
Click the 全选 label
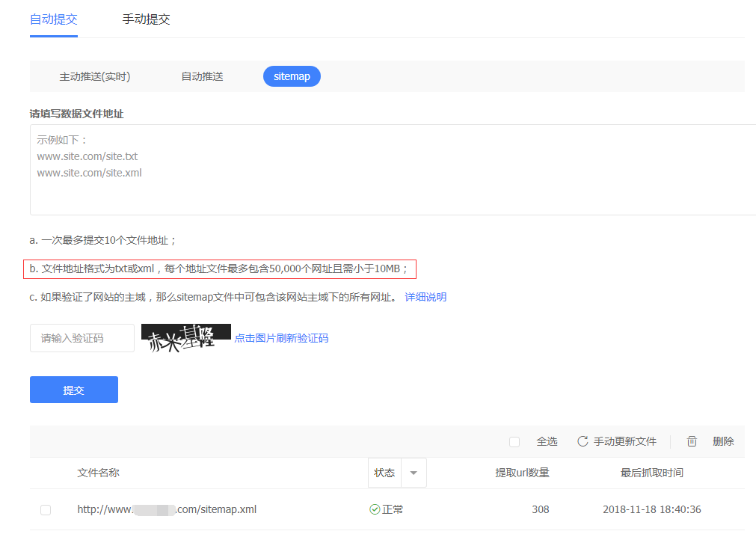coord(547,441)
